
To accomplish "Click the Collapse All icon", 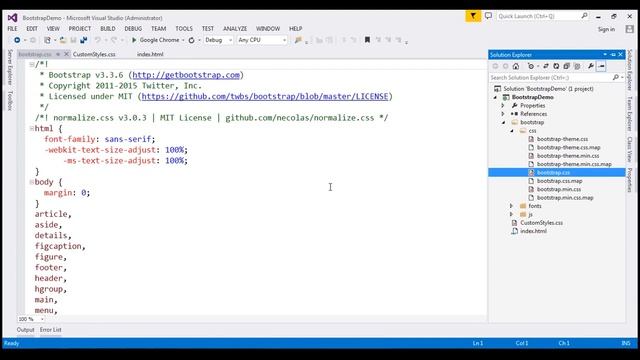I will point(567,66).
